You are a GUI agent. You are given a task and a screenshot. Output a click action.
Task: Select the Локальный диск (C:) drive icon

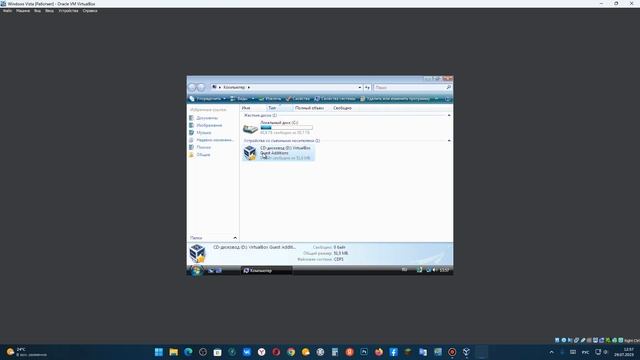(x=250, y=129)
